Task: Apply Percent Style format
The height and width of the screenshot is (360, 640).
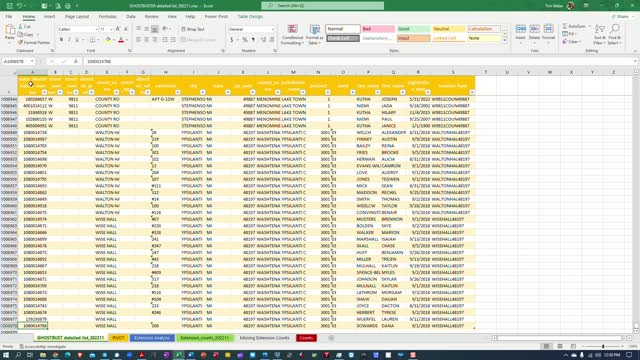Action: 245,40
